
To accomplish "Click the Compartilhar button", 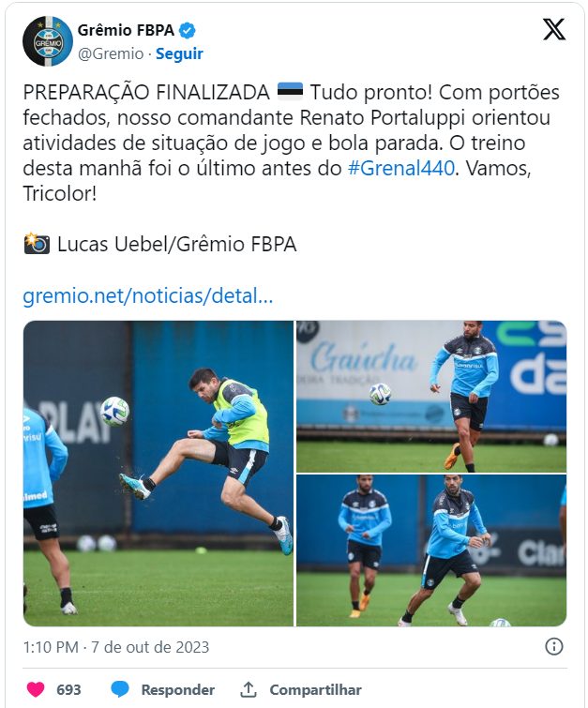I will pos(316,689).
